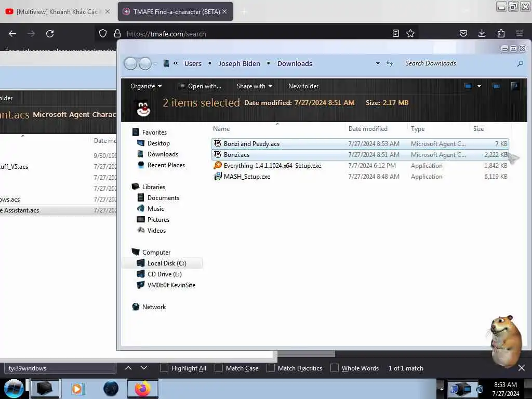Open the Firefox downloads arrow icon

tap(482, 34)
